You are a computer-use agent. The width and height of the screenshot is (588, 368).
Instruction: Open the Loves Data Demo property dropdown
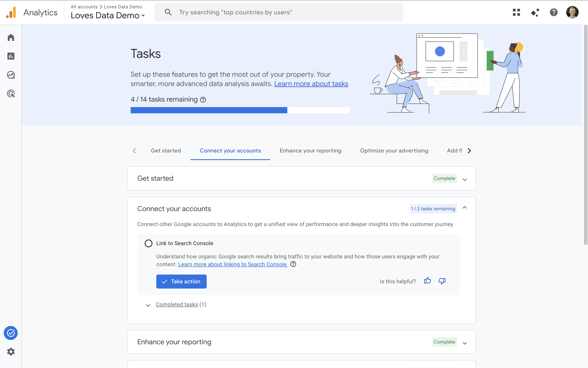pyautogui.click(x=108, y=15)
